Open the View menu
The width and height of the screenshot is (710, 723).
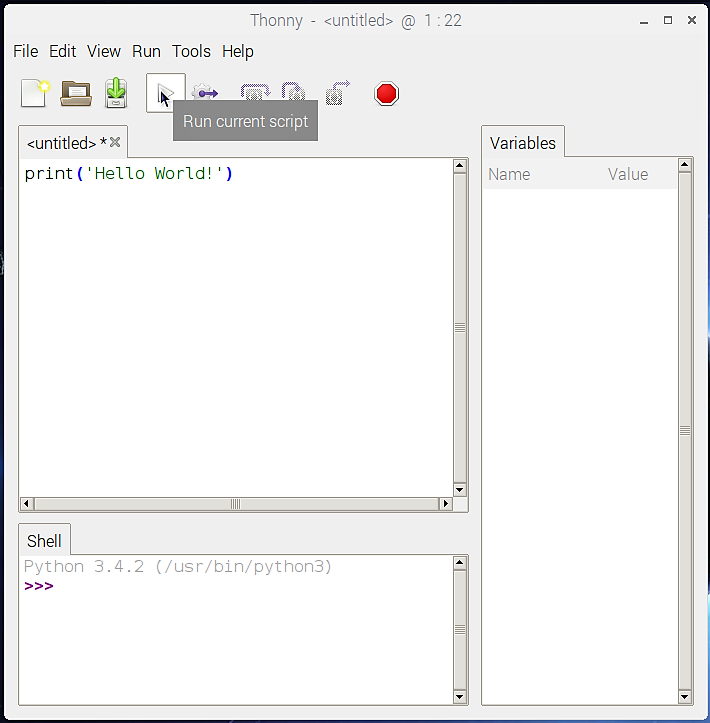click(x=104, y=51)
